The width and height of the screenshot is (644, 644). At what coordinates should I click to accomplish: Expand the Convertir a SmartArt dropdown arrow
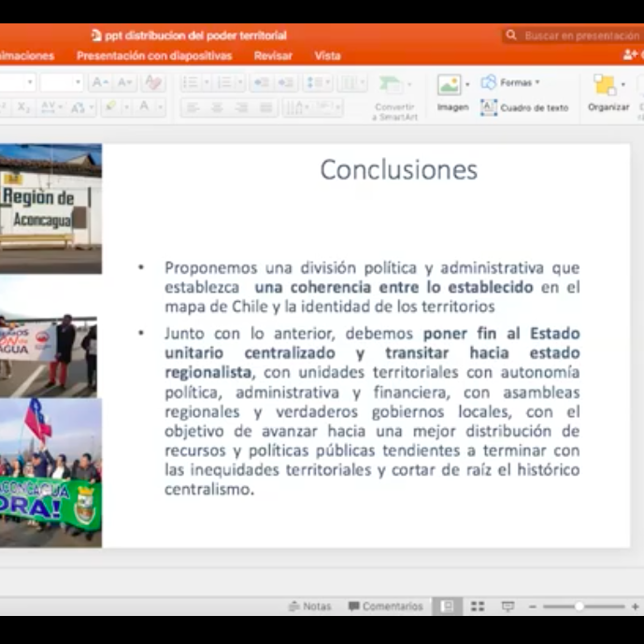[409, 85]
